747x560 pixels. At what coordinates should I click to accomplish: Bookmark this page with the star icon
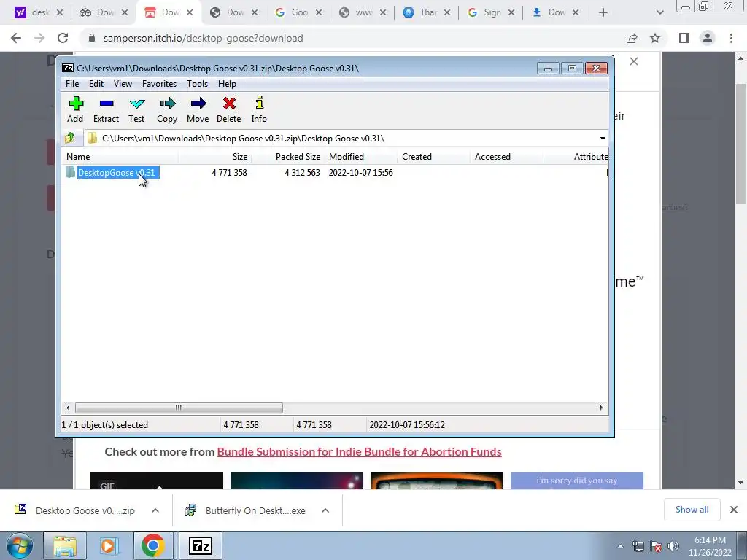pyautogui.click(x=655, y=38)
